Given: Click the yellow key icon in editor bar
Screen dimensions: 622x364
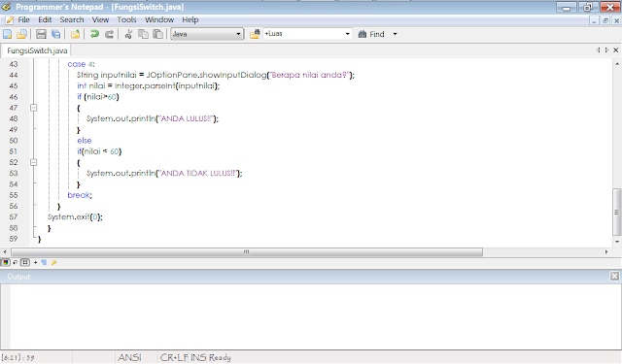Looking at the screenshot, I should (54, 262).
